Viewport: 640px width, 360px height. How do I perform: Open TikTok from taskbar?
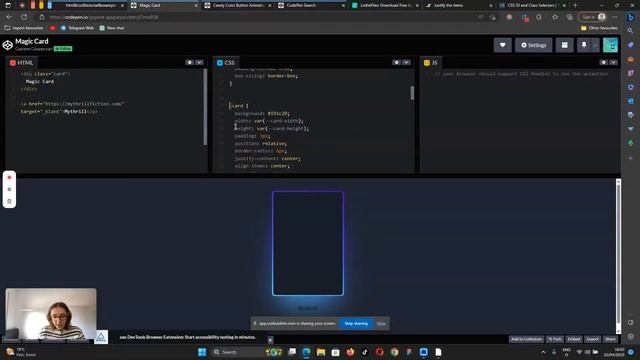click(x=365, y=352)
